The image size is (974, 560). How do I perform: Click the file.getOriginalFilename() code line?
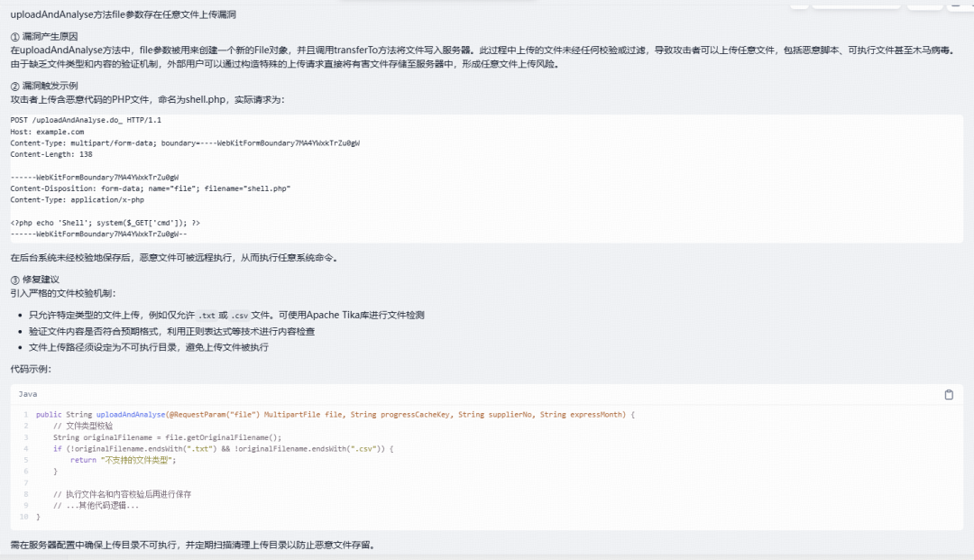click(167, 437)
